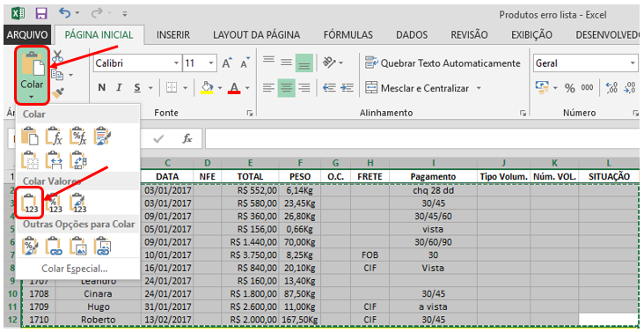Switch to the DADOS tab
The image size is (644, 332).
(412, 35)
